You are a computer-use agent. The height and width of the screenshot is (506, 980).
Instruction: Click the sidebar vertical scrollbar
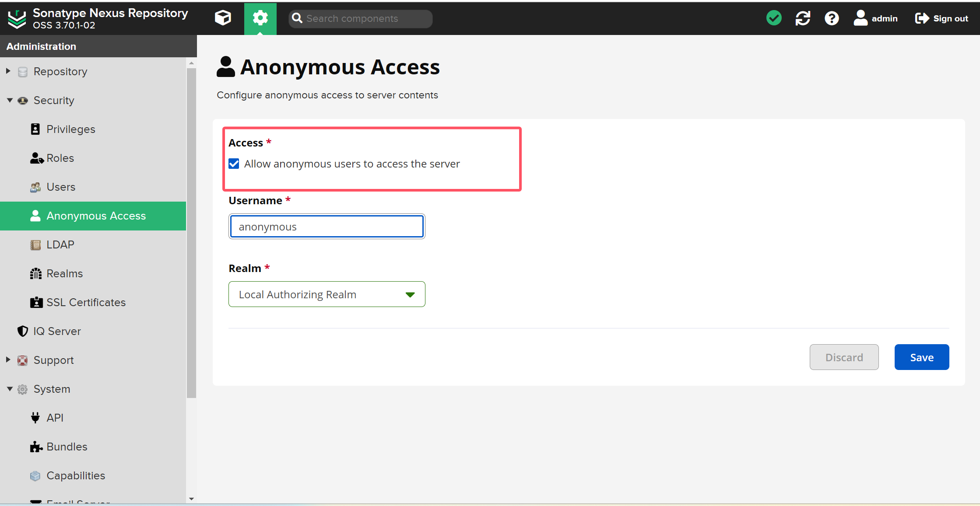click(191, 232)
